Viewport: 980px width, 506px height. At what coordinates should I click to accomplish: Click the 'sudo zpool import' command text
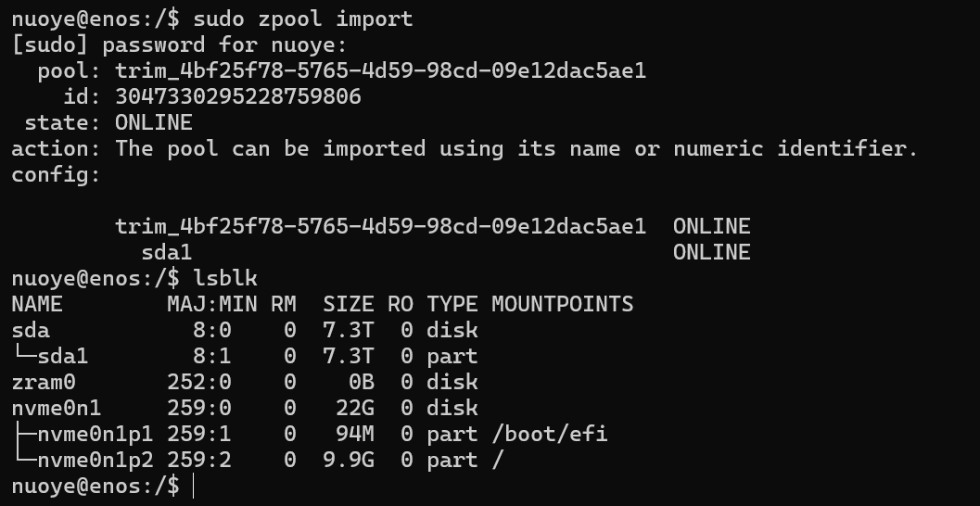click(x=303, y=19)
